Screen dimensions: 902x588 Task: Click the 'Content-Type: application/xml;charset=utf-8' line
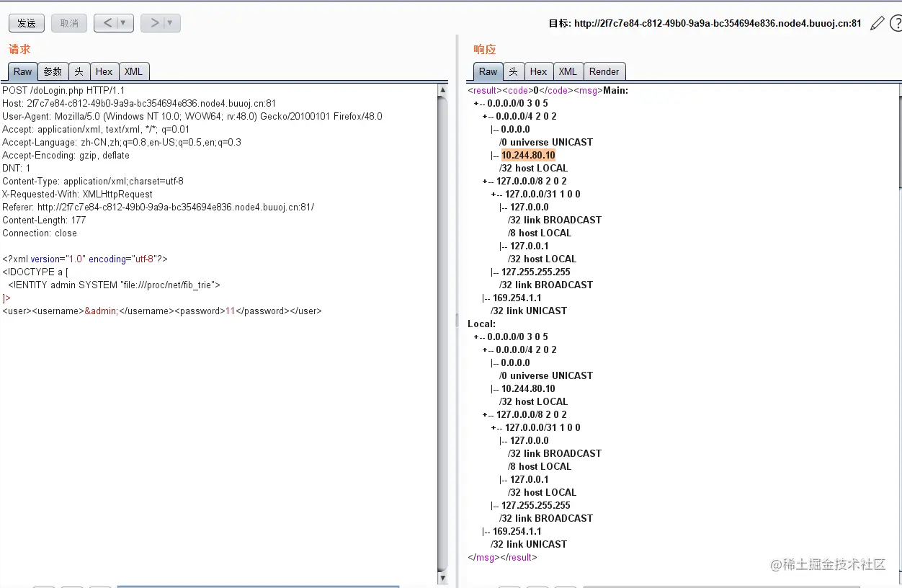click(93, 181)
